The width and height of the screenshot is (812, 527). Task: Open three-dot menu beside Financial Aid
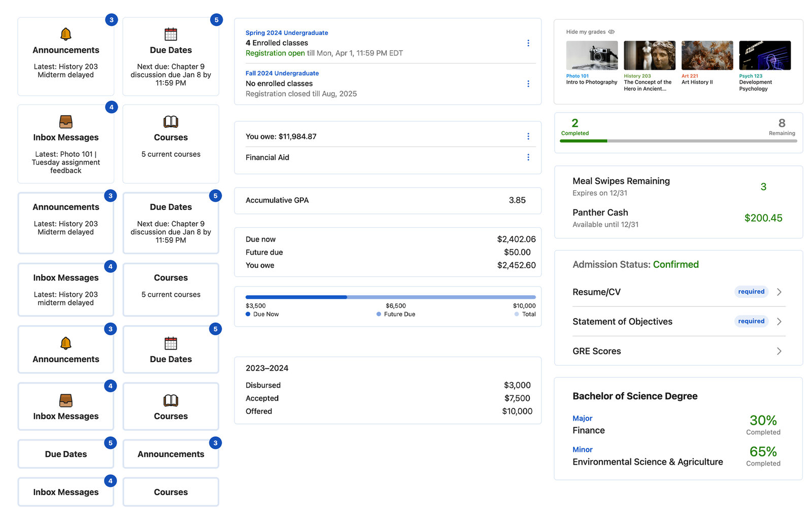(x=528, y=157)
